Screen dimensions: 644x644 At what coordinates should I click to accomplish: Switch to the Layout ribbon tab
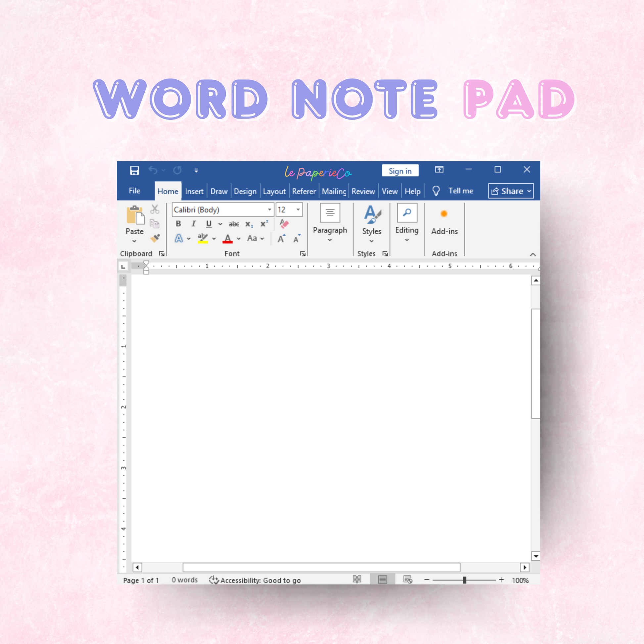(x=274, y=191)
